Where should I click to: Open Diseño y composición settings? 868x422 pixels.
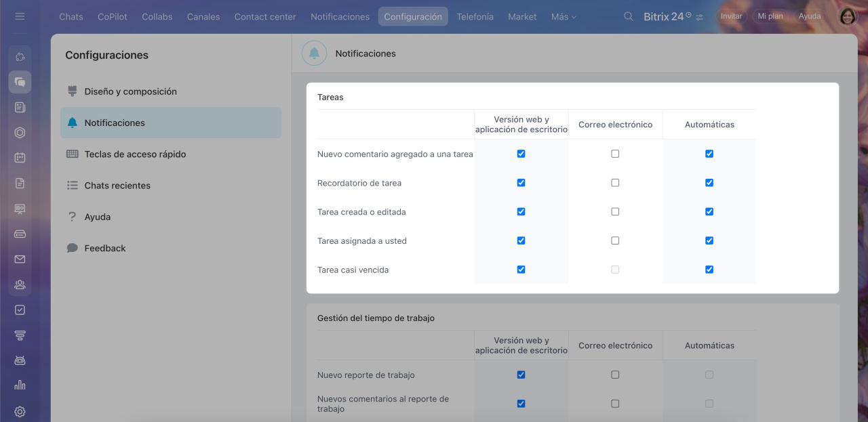(x=171, y=91)
